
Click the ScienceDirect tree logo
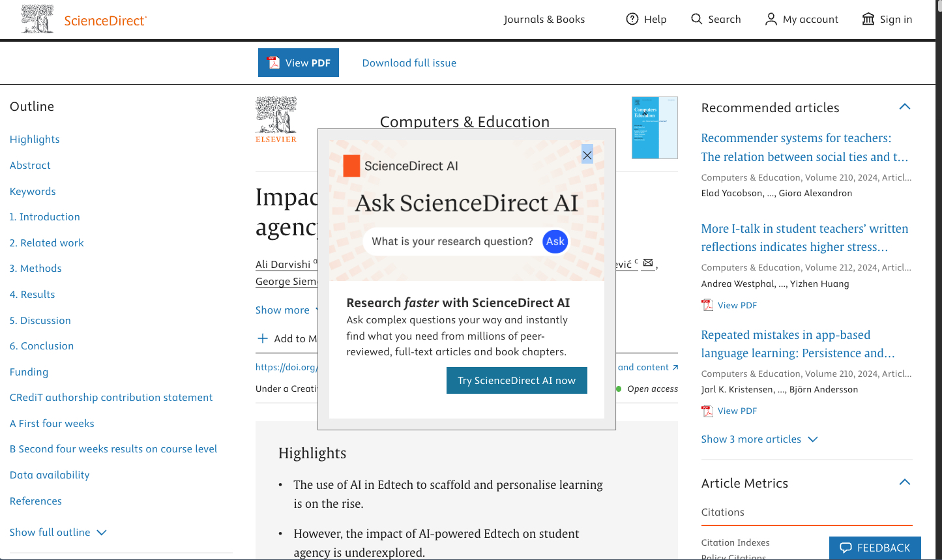click(x=37, y=20)
